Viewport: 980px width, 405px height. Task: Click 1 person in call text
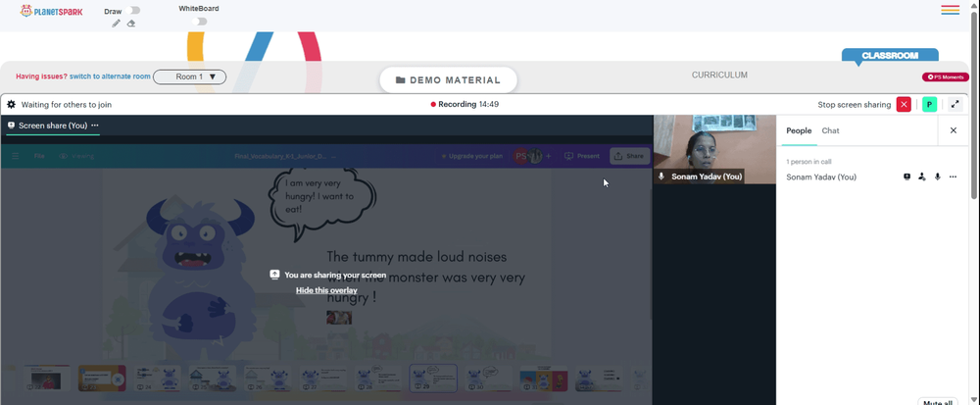tap(808, 162)
